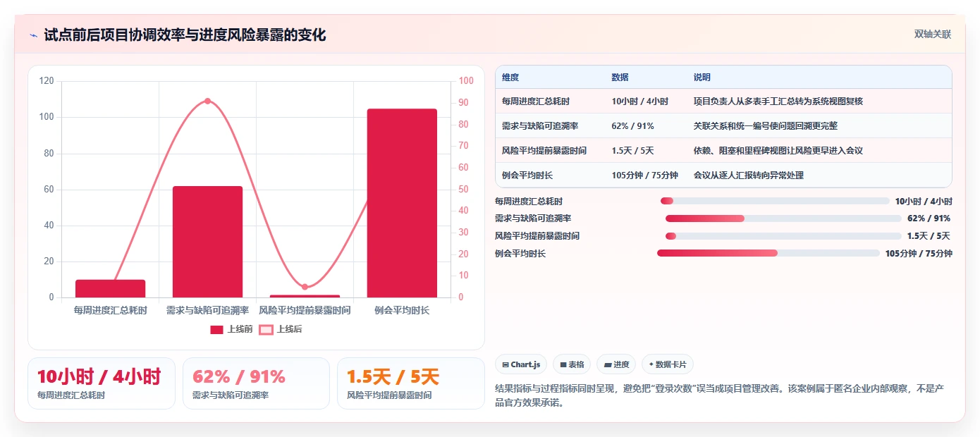Click table value 62% / 91%
Image resolution: width=980 pixels, height=437 pixels.
coord(633,126)
